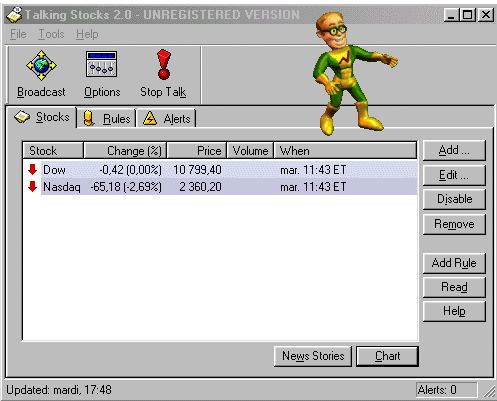Open the Chart button
The height and width of the screenshot is (401, 497).
pyautogui.click(x=387, y=356)
